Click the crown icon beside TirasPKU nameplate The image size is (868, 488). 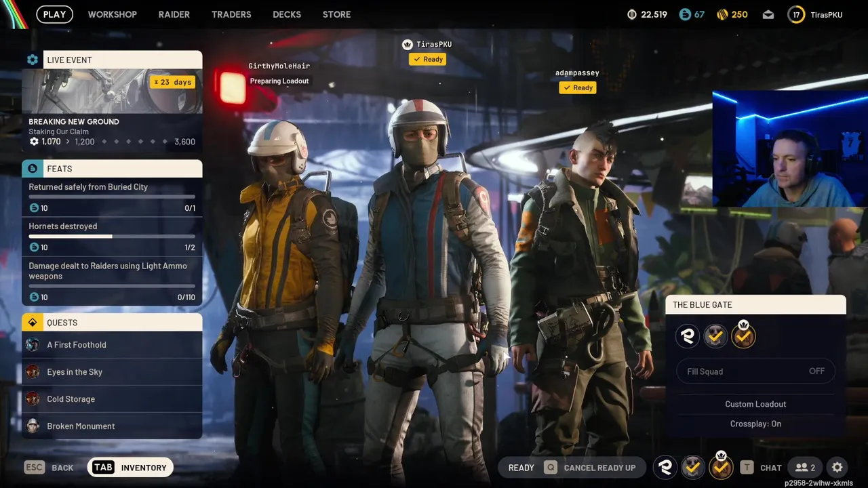click(x=408, y=44)
